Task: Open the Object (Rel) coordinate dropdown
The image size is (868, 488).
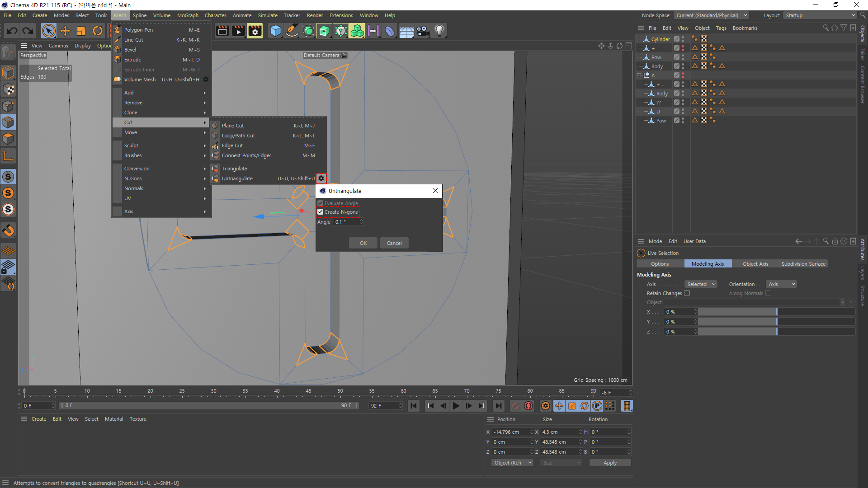Action: click(512, 463)
